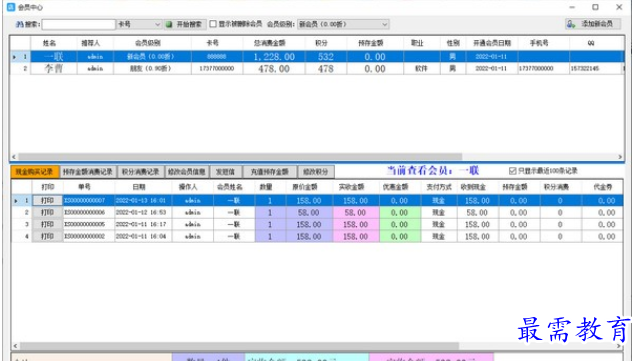
Task: Click the 代金券 column header
Action: tap(603, 187)
